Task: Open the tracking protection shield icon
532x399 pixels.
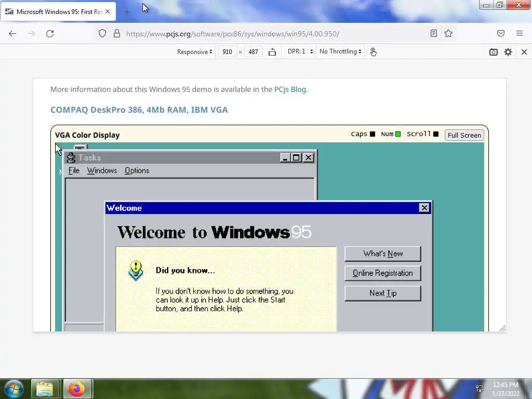Action: pos(102,34)
